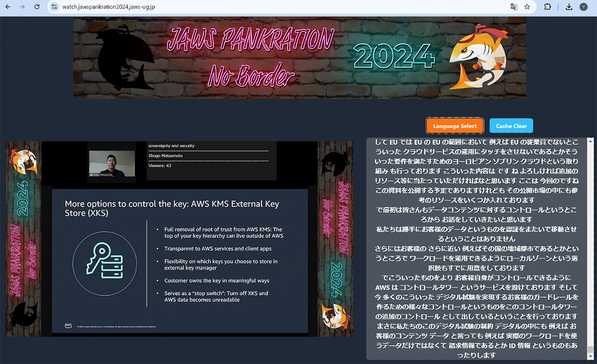597x364 pixels.
Task: Click the JAWS PANKRATION 2024 banner
Action: [x=299, y=58]
